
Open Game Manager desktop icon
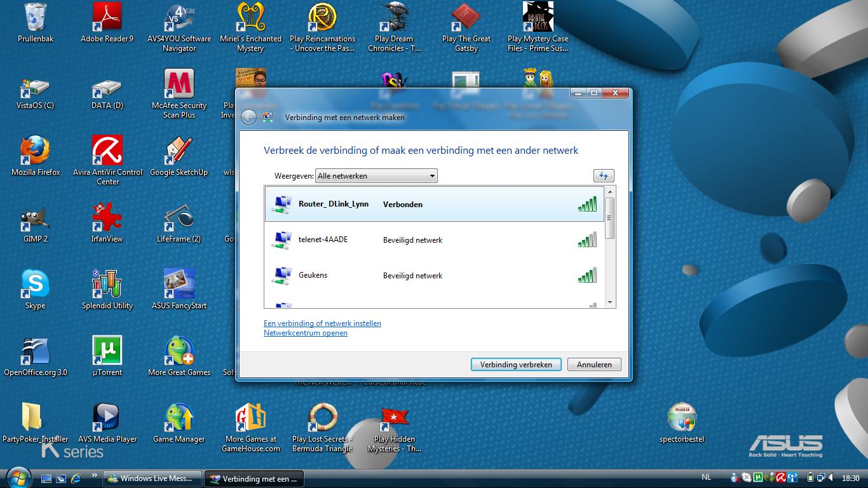pyautogui.click(x=179, y=423)
